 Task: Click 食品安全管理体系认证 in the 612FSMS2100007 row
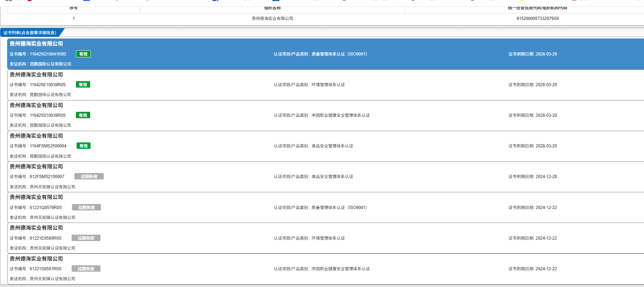[x=333, y=177]
